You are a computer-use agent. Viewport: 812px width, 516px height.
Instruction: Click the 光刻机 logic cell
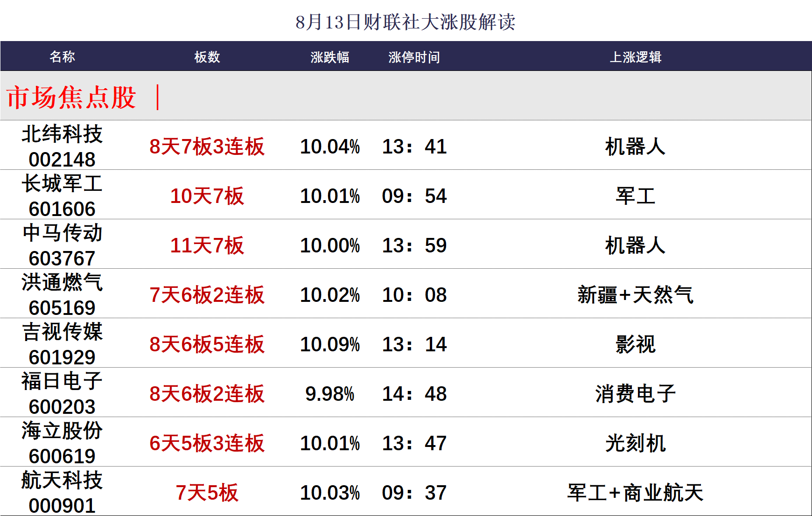(636, 443)
